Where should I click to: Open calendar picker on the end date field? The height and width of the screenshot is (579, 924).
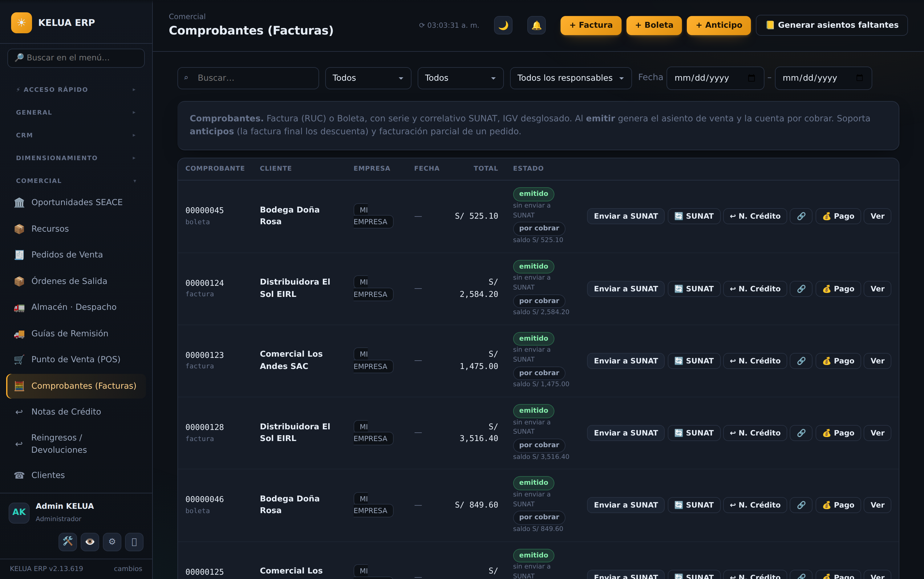(x=860, y=78)
